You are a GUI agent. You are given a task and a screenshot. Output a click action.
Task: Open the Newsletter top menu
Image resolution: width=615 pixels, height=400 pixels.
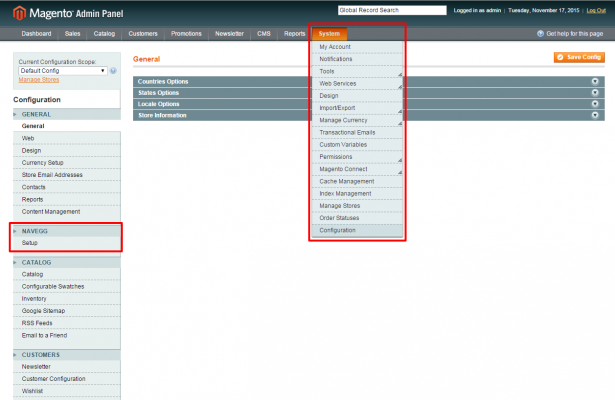click(x=229, y=34)
